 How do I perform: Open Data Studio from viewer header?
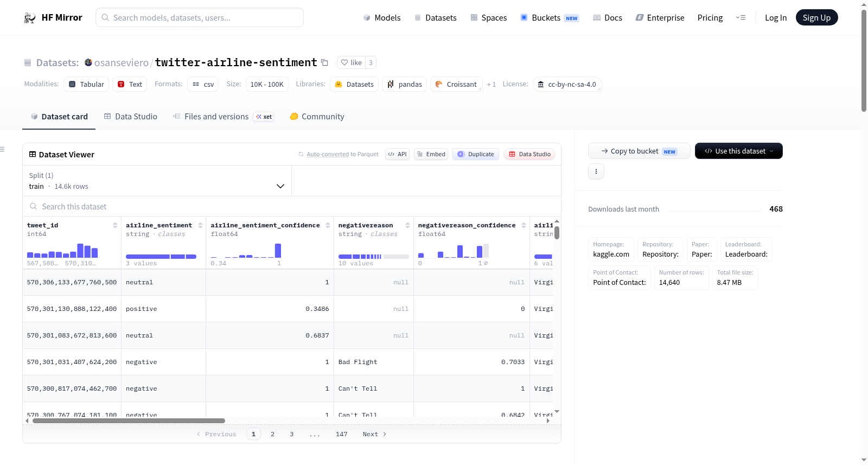tap(529, 154)
